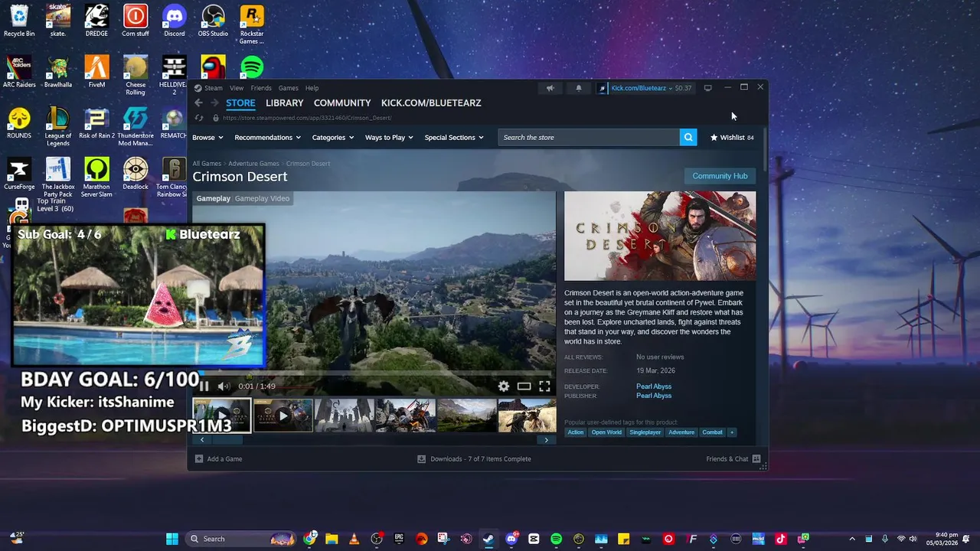Select the Combat tag
This screenshot has height=551, width=980.
tap(712, 432)
